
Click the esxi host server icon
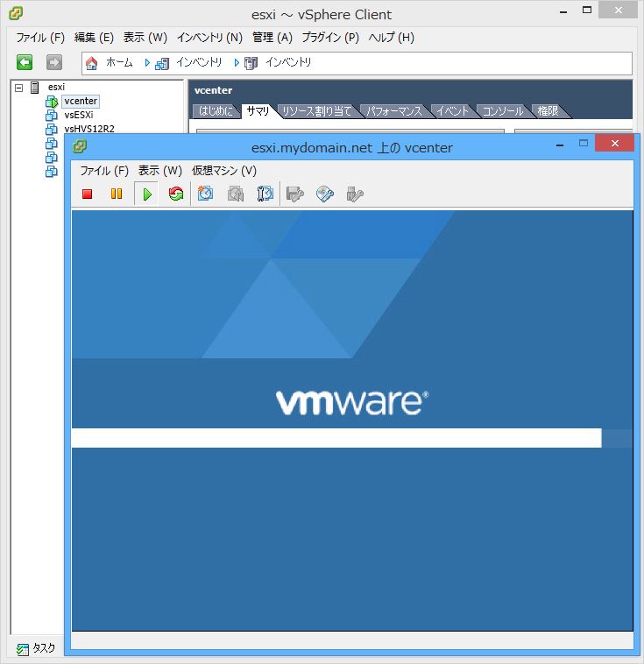click(x=35, y=88)
